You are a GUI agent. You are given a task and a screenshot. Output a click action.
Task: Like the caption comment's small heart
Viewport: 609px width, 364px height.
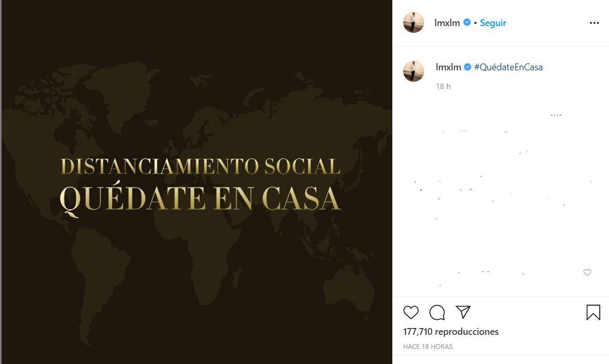pyautogui.click(x=587, y=272)
